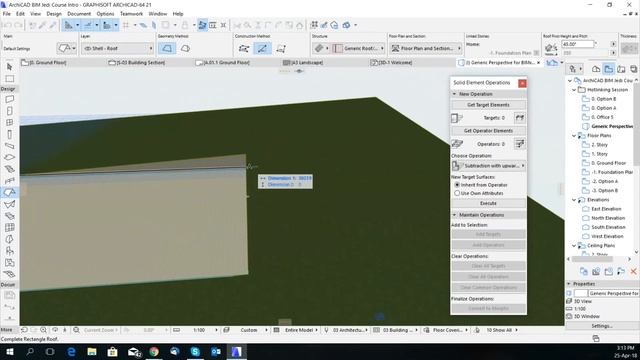Choose multi-plane roof geometry method
This screenshot has height=360, width=640.
(x=185, y=48)
